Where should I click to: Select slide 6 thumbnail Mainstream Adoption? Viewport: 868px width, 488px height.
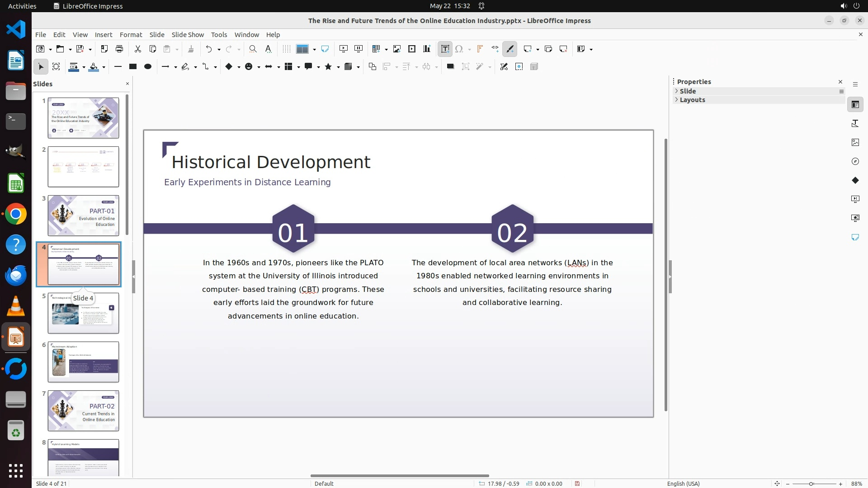point(83,362)
